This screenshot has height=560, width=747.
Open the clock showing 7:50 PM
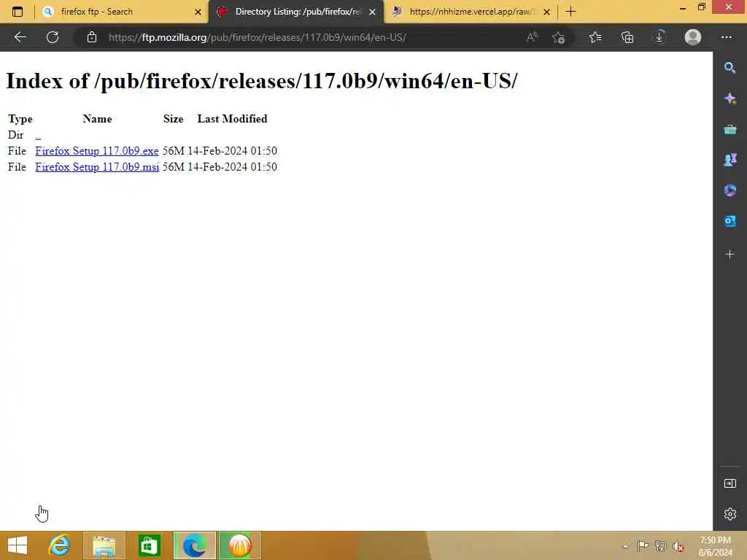(x=716, y=546)
